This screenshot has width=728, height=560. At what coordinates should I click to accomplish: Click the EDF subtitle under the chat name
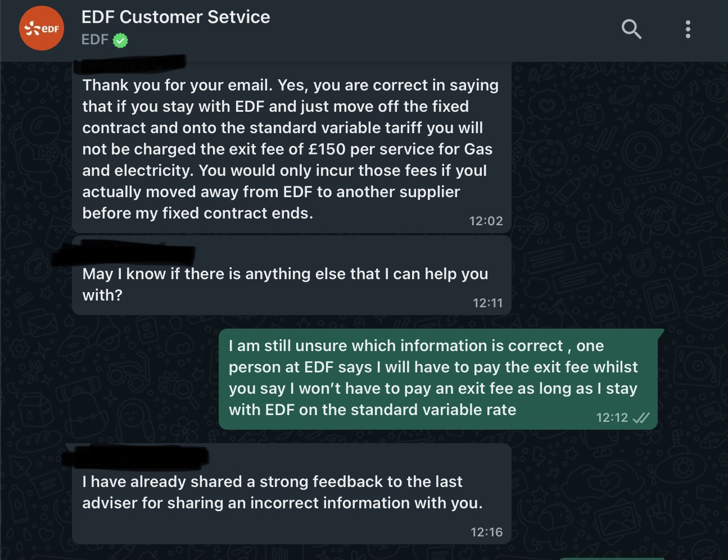(x=95, y=40)
